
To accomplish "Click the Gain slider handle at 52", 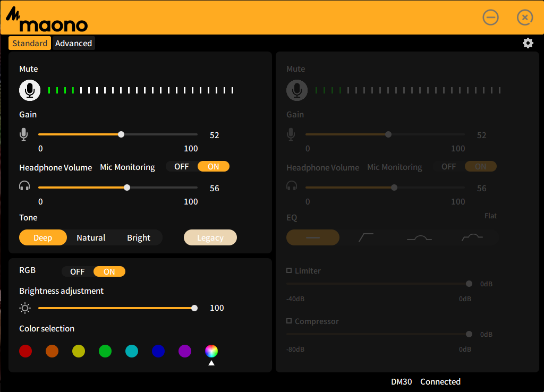I will point(121,134).
